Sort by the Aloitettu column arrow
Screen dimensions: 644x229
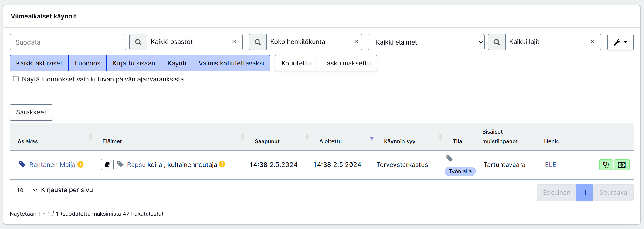point(372,138)
